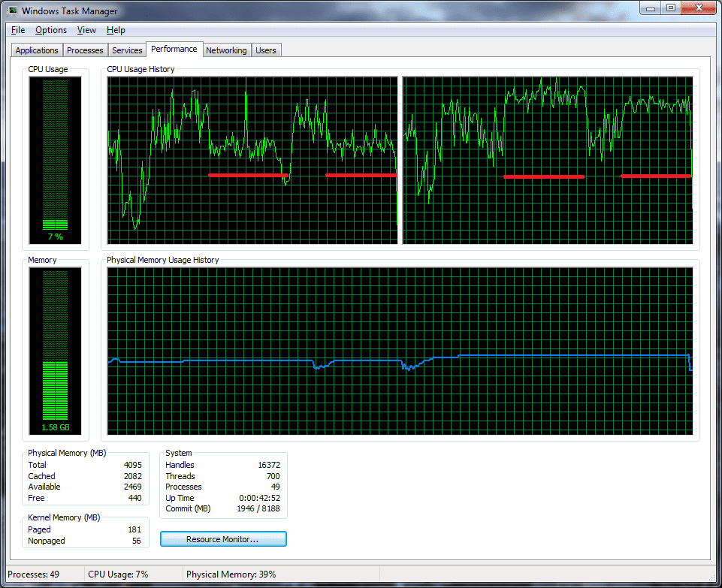Click the Nonpaged kernel memory value 56
This screenshot has width=722, height=588.
(136, 541)
